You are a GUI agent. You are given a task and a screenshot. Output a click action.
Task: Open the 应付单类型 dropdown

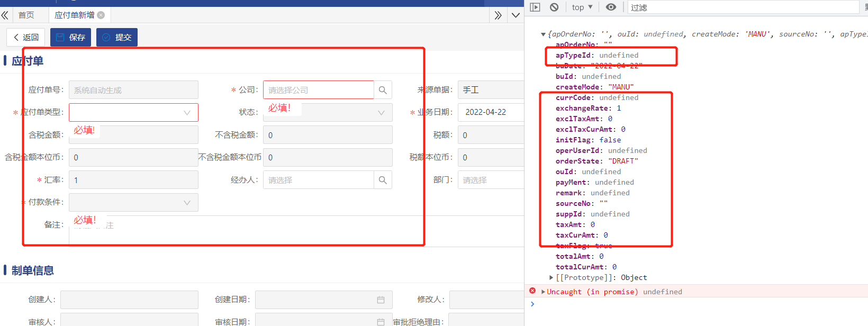(133, 112)
